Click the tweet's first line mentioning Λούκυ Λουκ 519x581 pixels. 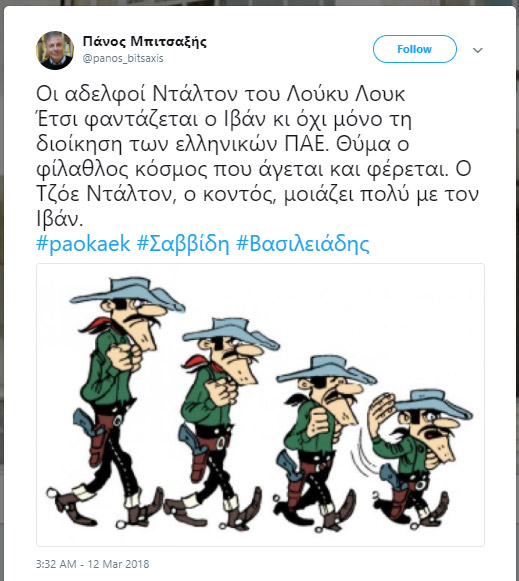pyautogui.click(x=220, y=94)
